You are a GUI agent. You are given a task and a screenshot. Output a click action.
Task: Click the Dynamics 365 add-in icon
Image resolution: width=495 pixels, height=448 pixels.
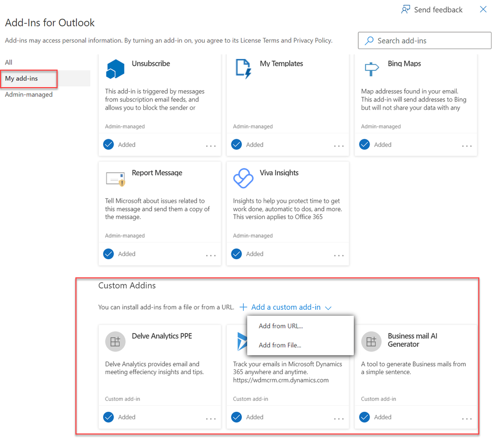click(241, 341)
